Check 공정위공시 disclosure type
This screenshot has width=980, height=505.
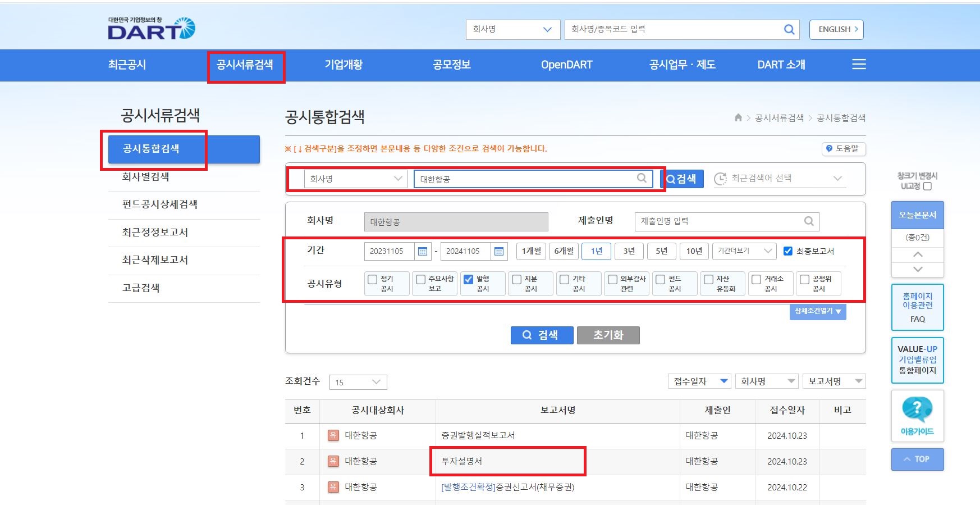pos(804,279)
